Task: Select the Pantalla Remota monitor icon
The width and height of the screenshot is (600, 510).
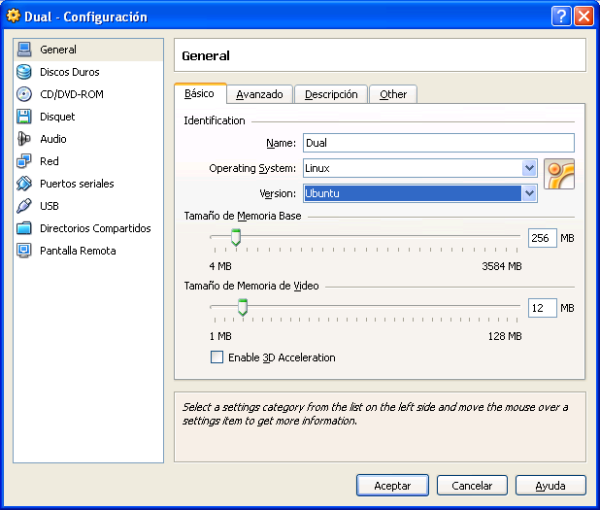Action: [x=24, y=251]
